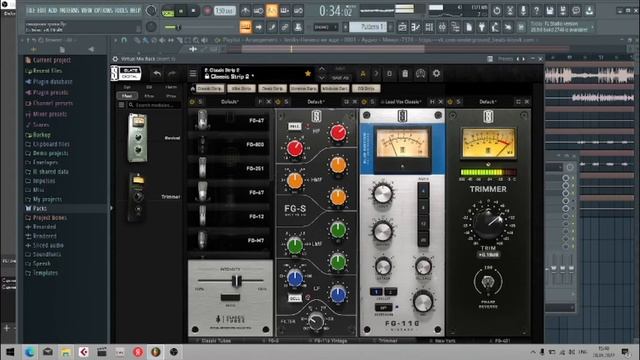The width and height of the screenshot is (640, 360).
Task: Click the large TRIM knob
Action: [488, 223]
